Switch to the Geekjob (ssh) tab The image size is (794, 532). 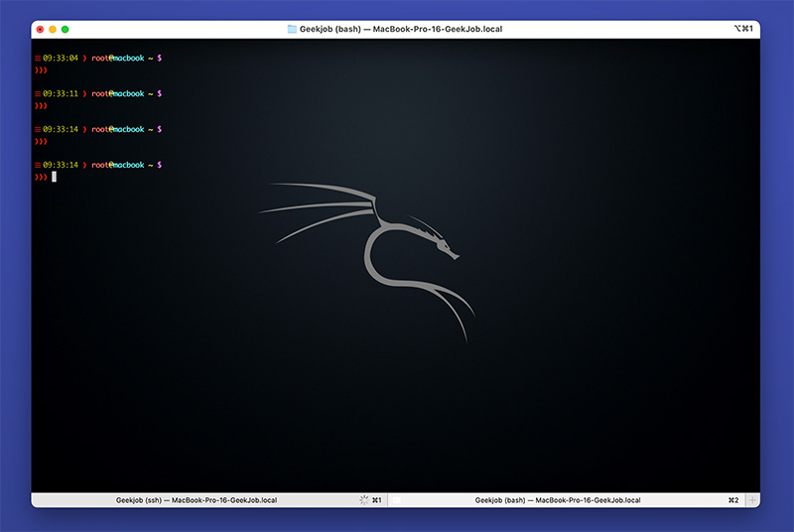209,500
